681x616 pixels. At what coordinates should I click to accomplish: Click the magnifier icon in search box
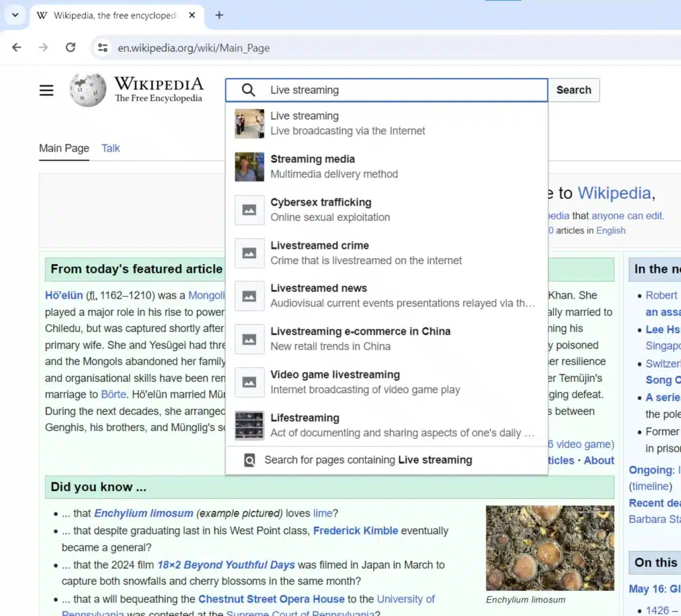[x=249, y=90]
